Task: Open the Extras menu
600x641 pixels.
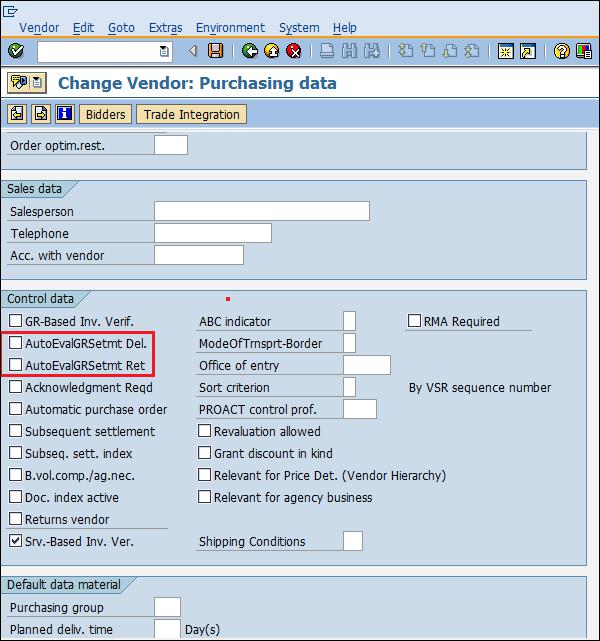Action: pos(165,28)
